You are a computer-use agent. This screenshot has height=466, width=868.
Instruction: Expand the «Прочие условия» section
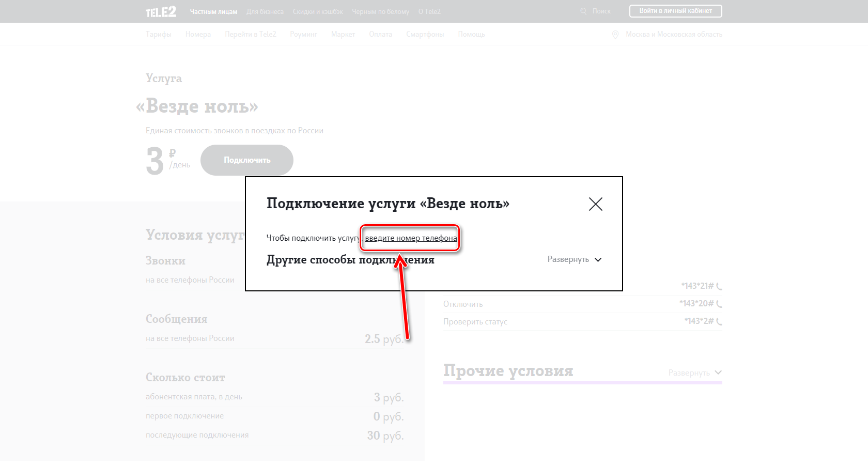pyautogui.click(x=695, y=372)
